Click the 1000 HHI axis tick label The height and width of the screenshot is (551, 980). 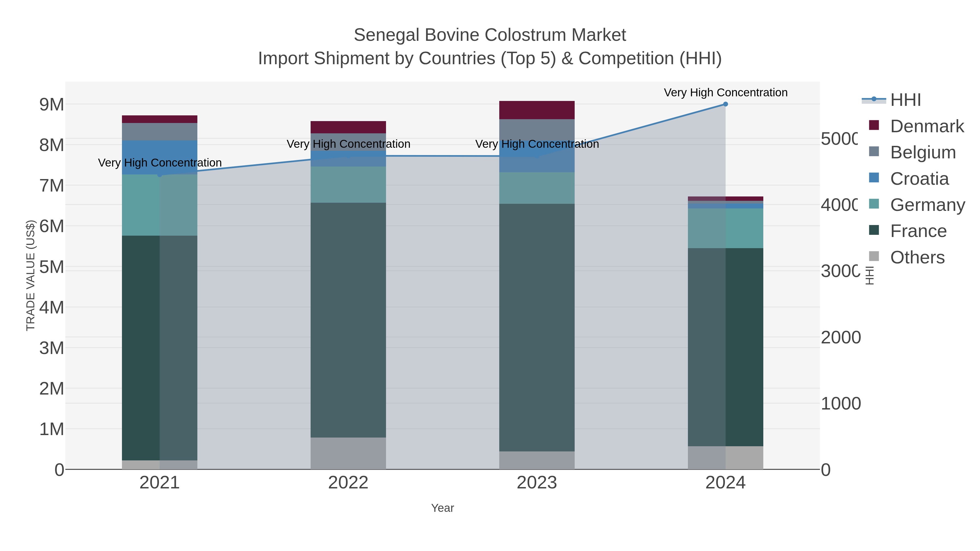tap(841, 404)
